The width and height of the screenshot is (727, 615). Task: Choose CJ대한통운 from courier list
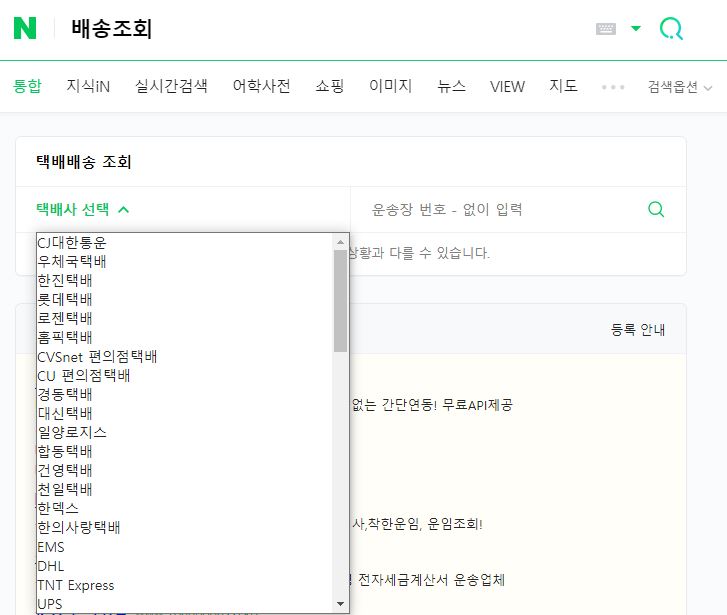(x=185, y=243)
